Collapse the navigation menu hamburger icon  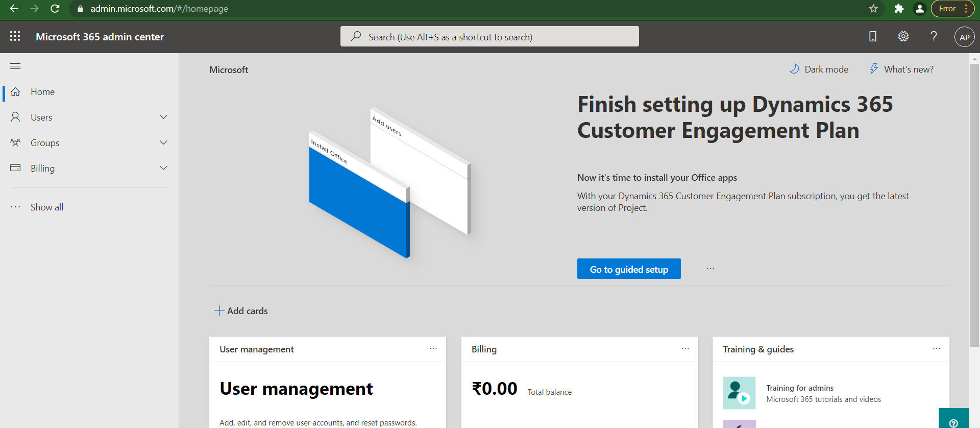[15, 66]
